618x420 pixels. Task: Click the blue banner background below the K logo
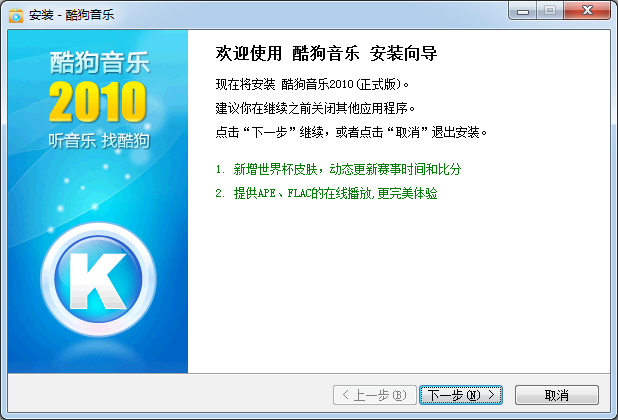[x=99, y=350]
